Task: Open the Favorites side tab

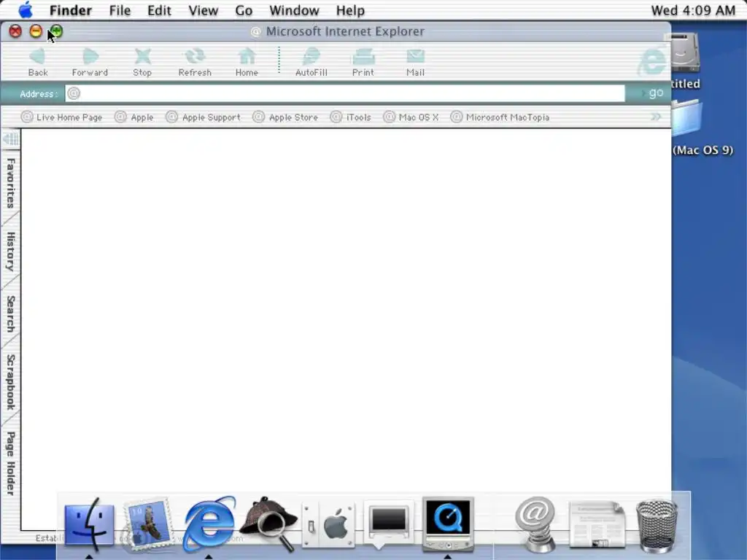Action: coord(10,183)
